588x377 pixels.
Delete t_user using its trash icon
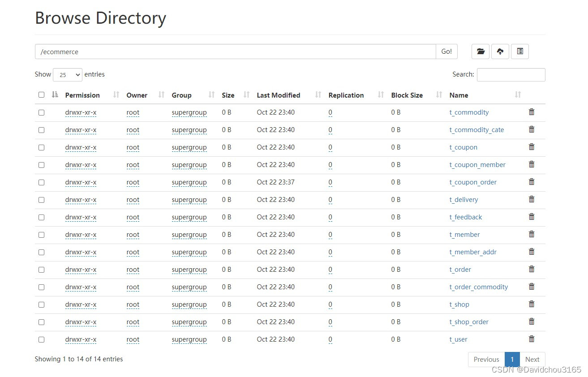pos(532,339)
